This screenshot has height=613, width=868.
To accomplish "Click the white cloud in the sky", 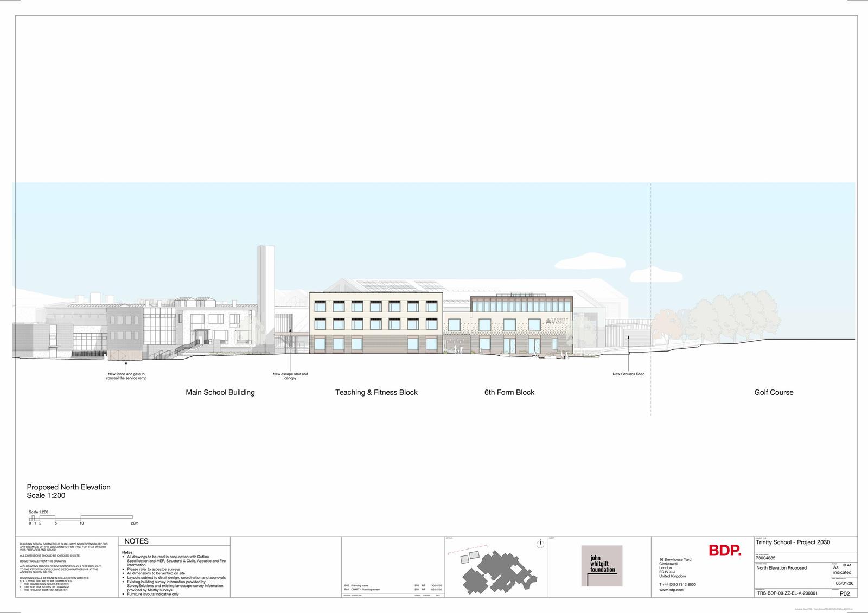I will pos(589,263).
